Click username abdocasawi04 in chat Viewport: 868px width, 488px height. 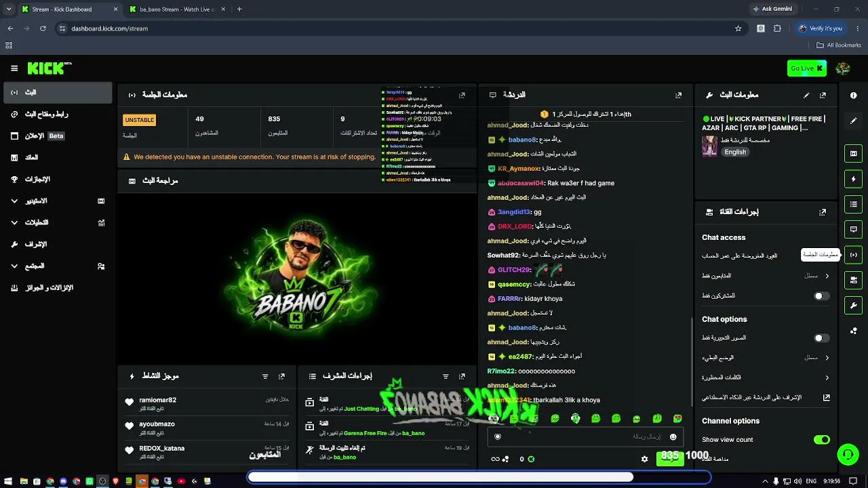(521, 183)
